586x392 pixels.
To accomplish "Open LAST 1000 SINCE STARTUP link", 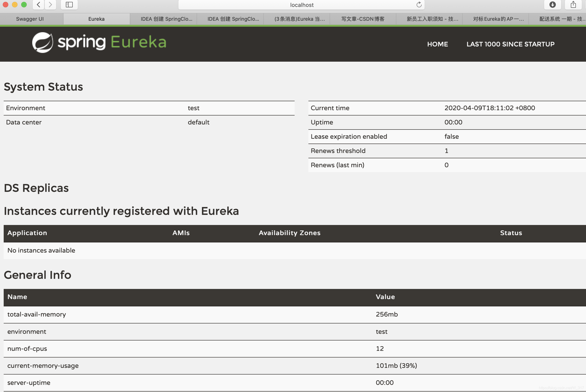I will pyautogui.click(x=510, y=44).
